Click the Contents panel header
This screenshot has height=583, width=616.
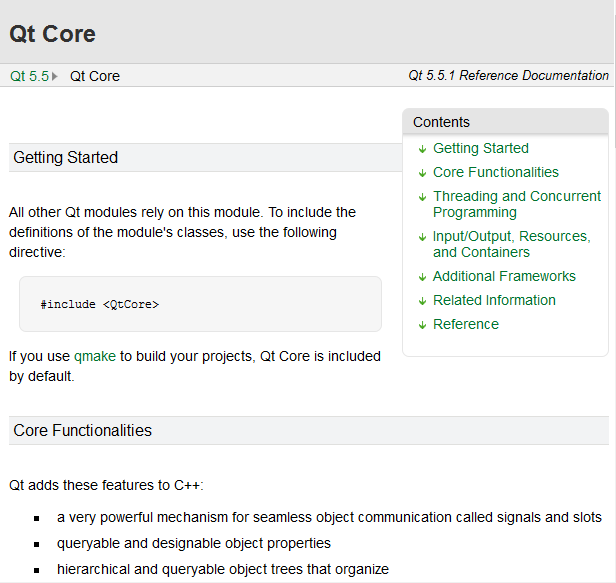point(506,122)
